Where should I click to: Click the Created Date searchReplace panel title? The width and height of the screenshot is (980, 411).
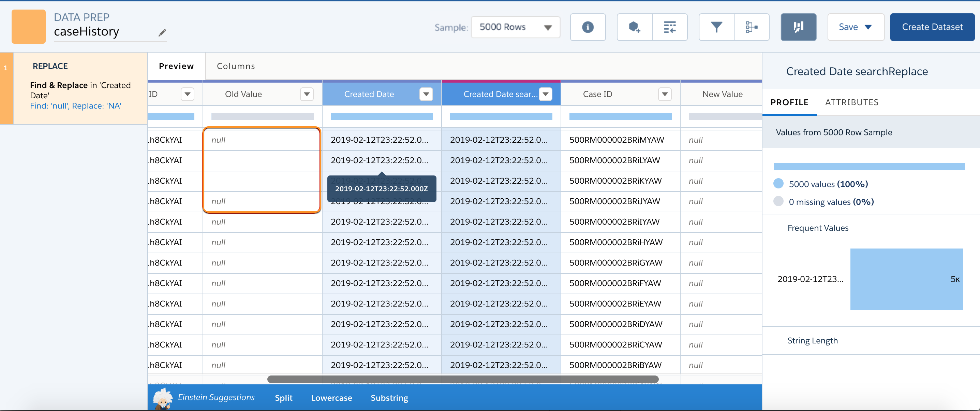coord(857,72)
